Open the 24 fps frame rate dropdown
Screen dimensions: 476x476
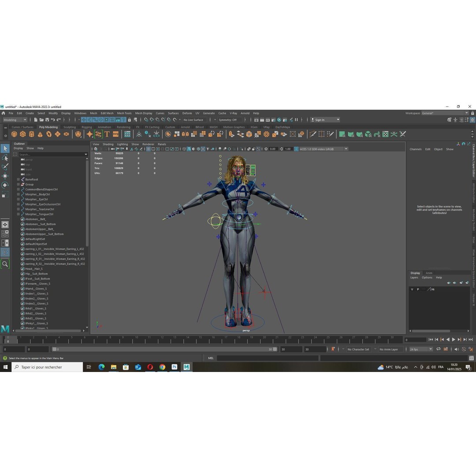pos(421,350)
